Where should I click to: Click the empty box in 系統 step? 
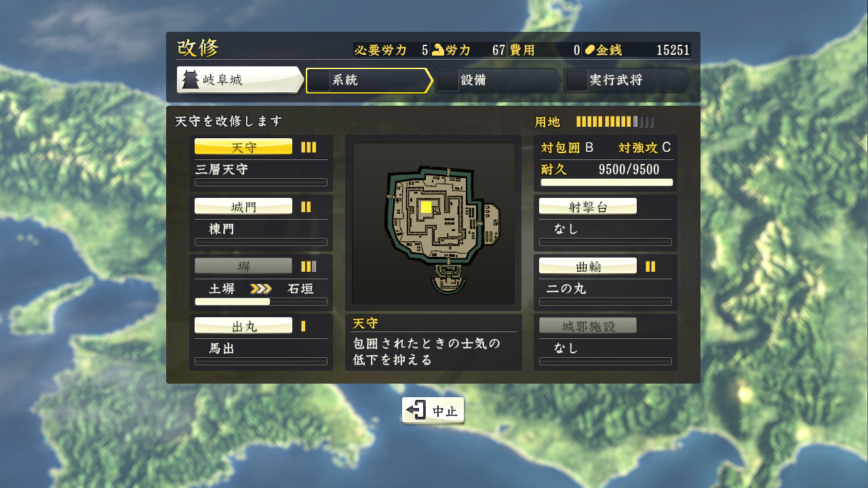[319, 81]
